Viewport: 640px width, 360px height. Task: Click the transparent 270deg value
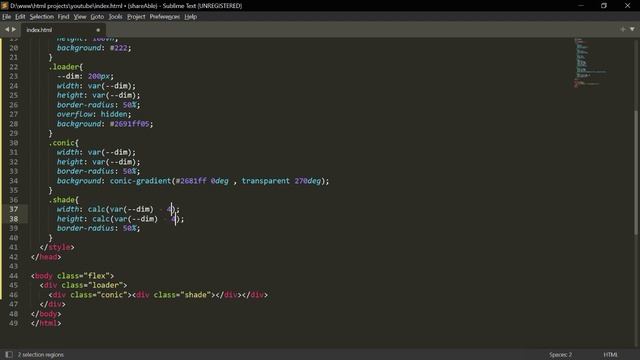[x=281, y=181]
